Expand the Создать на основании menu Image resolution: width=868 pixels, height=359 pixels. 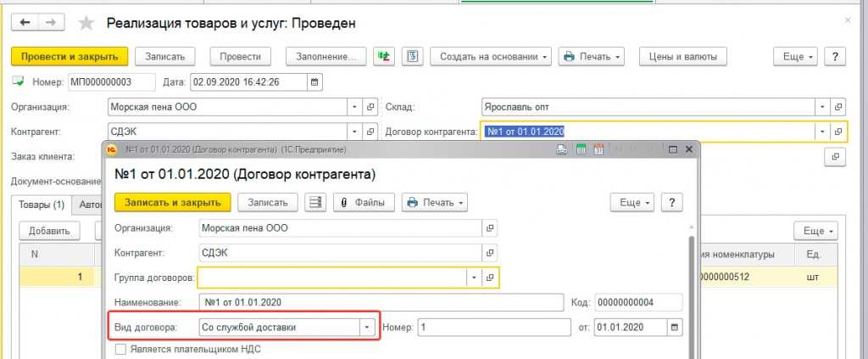491,56
